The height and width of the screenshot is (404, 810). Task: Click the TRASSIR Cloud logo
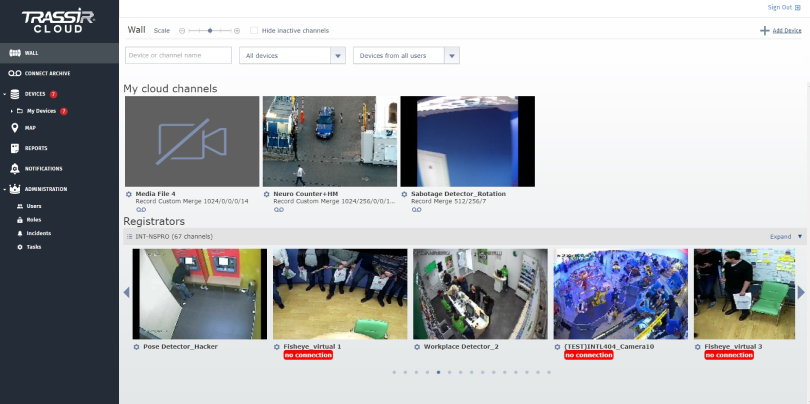point(59,22)
